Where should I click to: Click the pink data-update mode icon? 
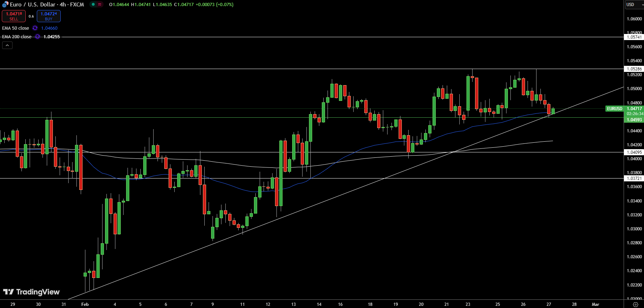[x=100, y=4]
